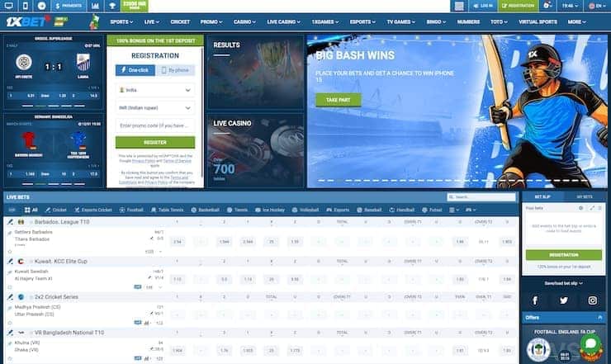Filter live bets by Volleyball

(305, 210)
